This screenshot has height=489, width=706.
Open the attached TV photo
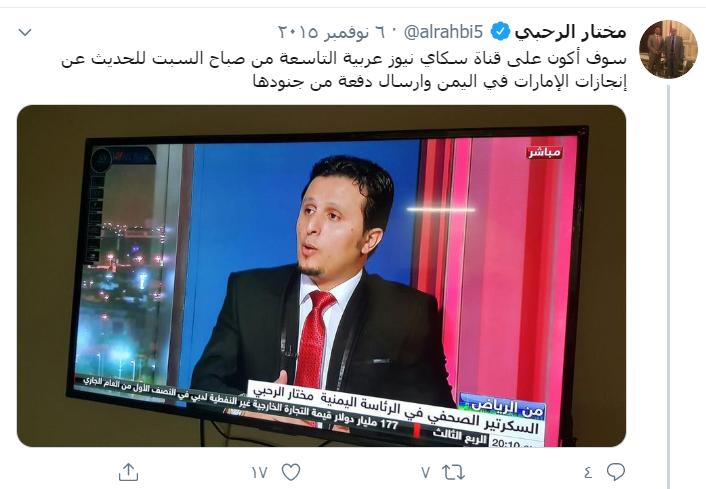coord(321,276)
